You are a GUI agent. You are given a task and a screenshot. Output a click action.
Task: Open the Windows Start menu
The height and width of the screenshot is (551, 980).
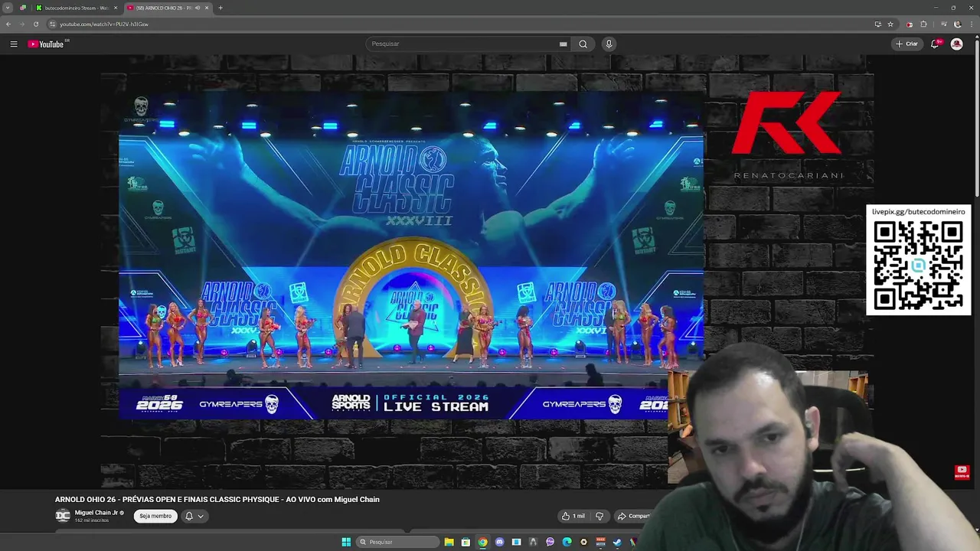pos(346,542)
